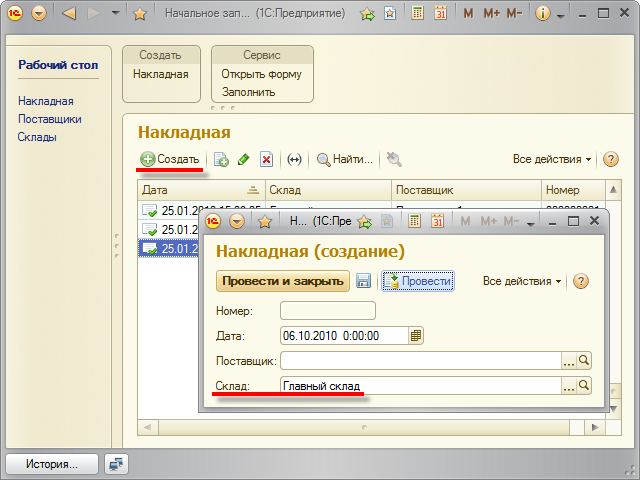
Task: Click the Создать button in the list toolbar
Action: point(170,159)
